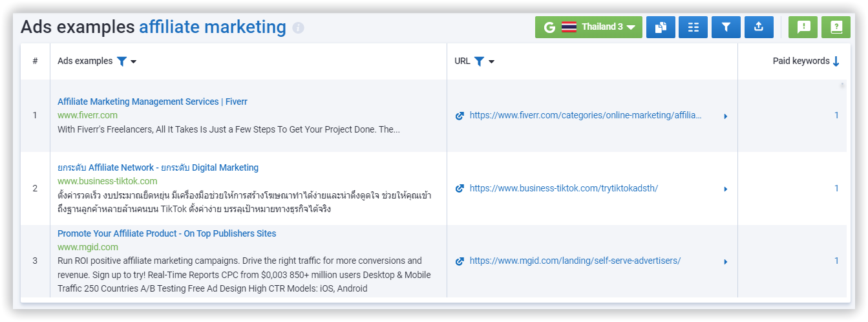Open external link icon for Fiverr URL
This screenshot has height=322, width=868.
coord(460,116)
